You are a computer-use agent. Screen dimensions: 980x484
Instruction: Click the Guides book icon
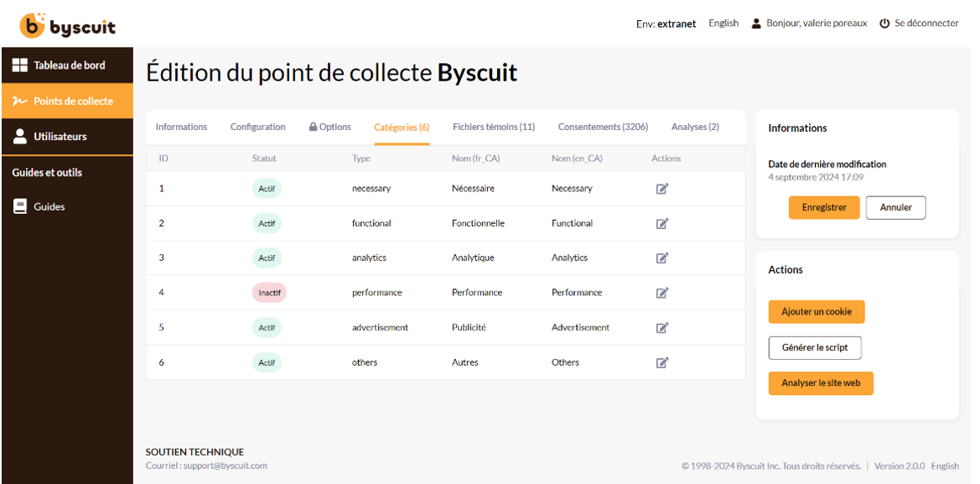[x=20, y=207]
